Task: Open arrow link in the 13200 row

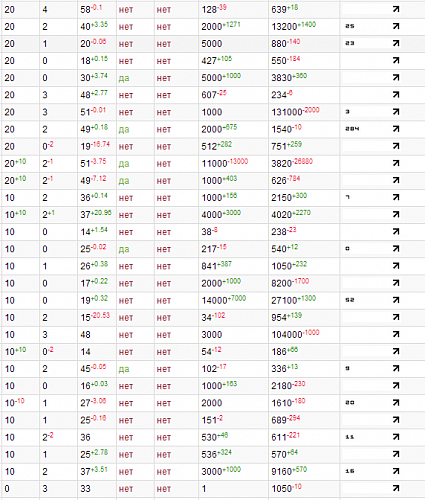Action: [396, 26]
